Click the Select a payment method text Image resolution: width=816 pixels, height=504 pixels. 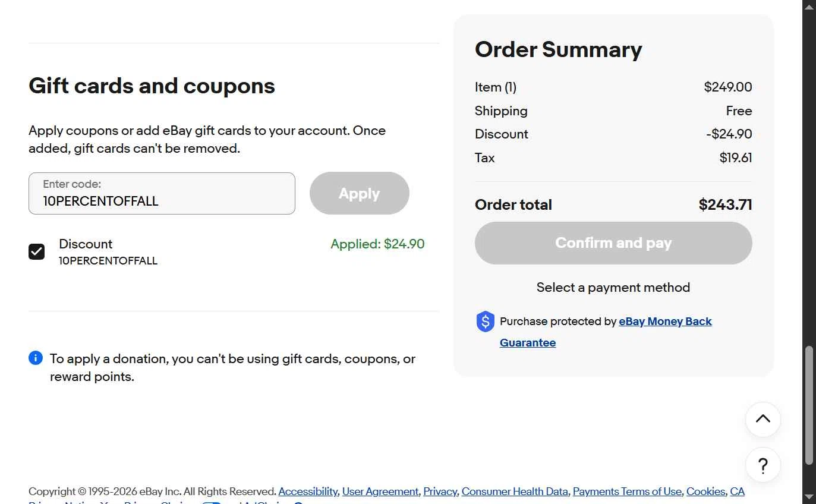tap(613, 288)
